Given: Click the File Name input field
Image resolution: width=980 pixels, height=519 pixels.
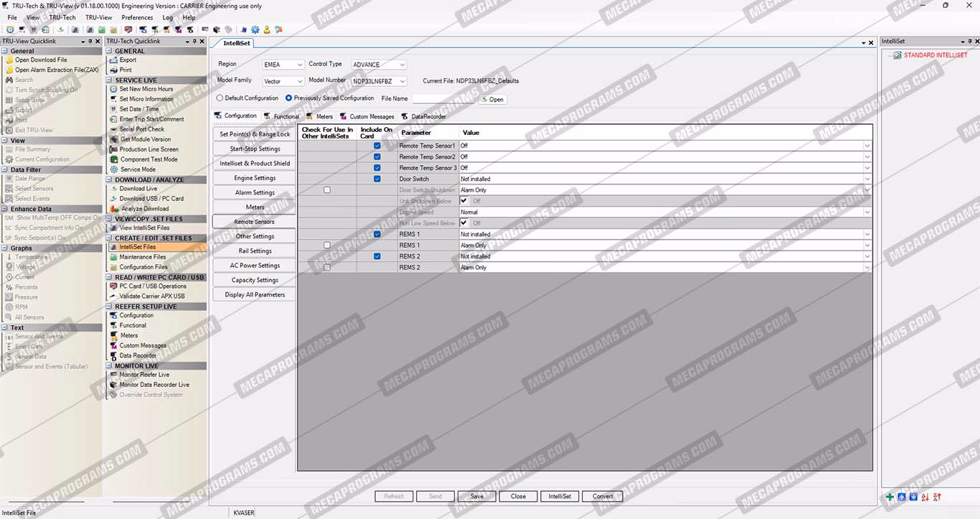Looking at the screenshot, I should 443,98.
